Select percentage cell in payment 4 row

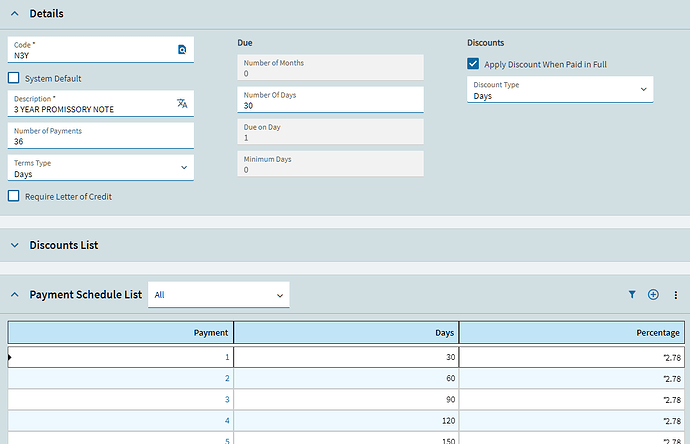click(x=572, y=421)
